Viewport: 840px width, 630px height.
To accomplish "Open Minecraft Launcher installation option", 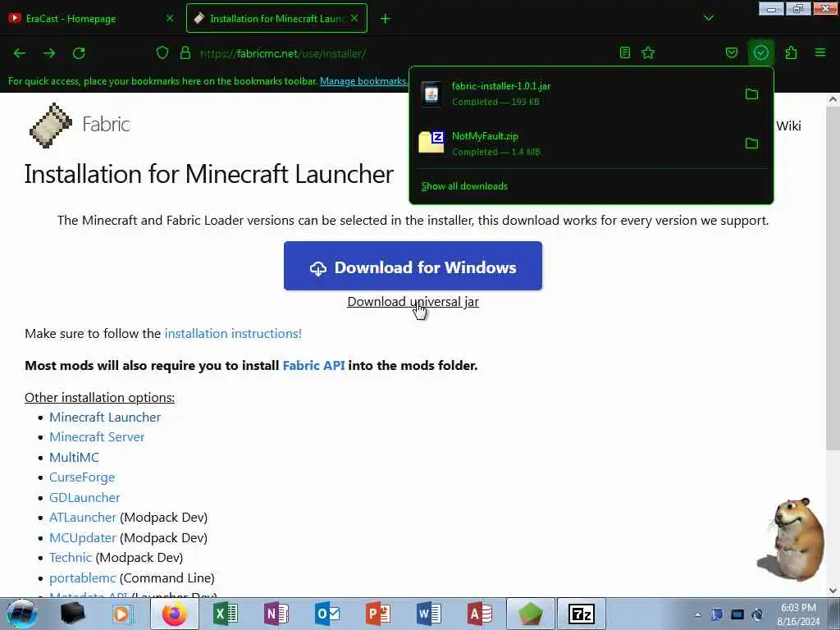I will click(x=105, y=417).
